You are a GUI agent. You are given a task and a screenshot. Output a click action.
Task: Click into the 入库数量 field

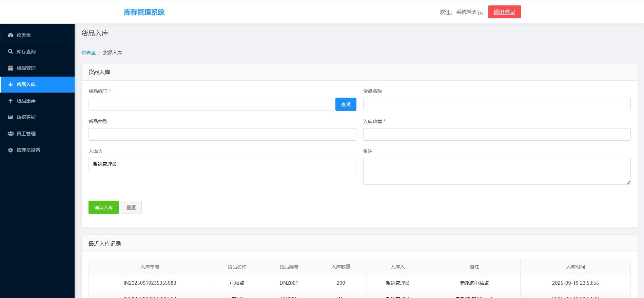(496, 135)
